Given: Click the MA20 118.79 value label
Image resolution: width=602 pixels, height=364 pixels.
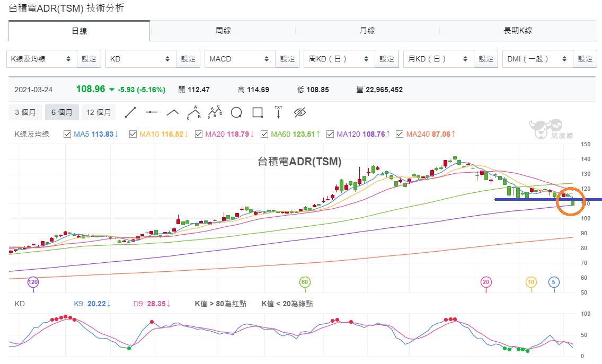Looking at the screenshot, I should pos(229,134).
